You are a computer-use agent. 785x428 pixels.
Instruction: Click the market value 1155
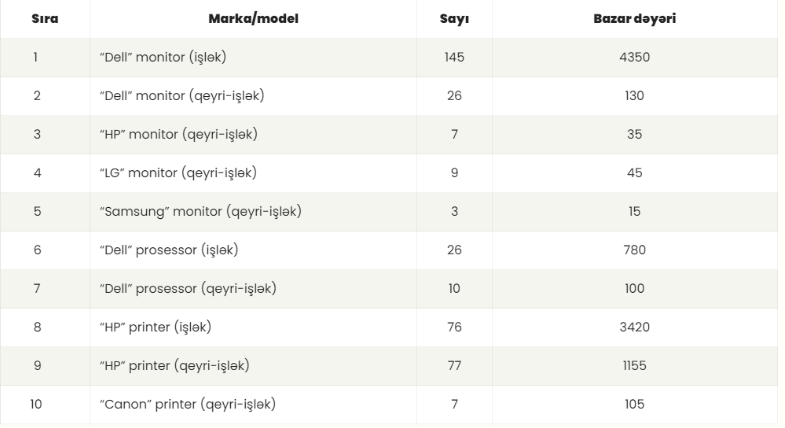[634, 365]
